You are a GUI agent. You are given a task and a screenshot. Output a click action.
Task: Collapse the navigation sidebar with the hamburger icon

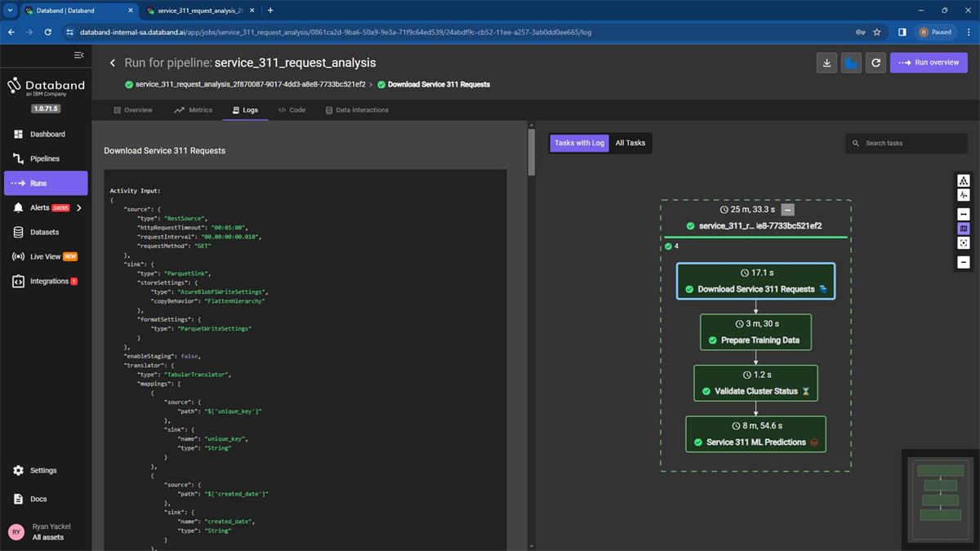pyautogui.click(x=78, y=55)
